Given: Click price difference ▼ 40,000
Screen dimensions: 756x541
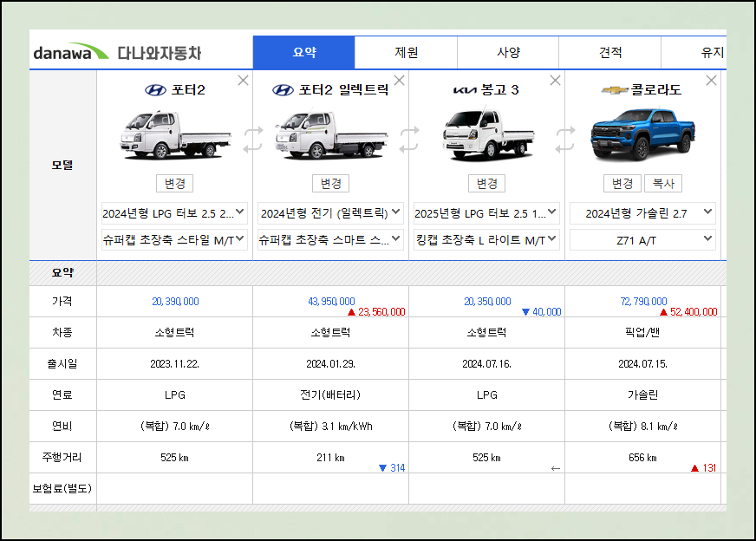Looking at the screenshot, I should tap(542, 312).
